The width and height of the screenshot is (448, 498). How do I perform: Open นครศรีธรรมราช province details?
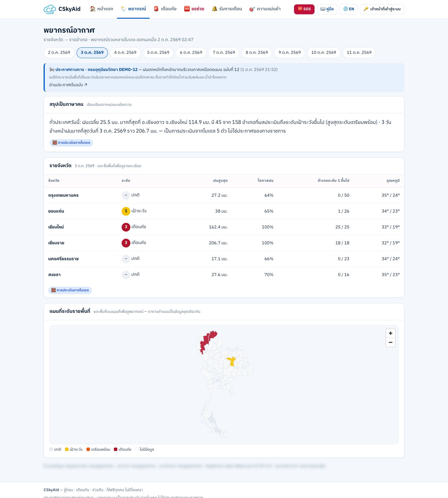tap(63, 259)
